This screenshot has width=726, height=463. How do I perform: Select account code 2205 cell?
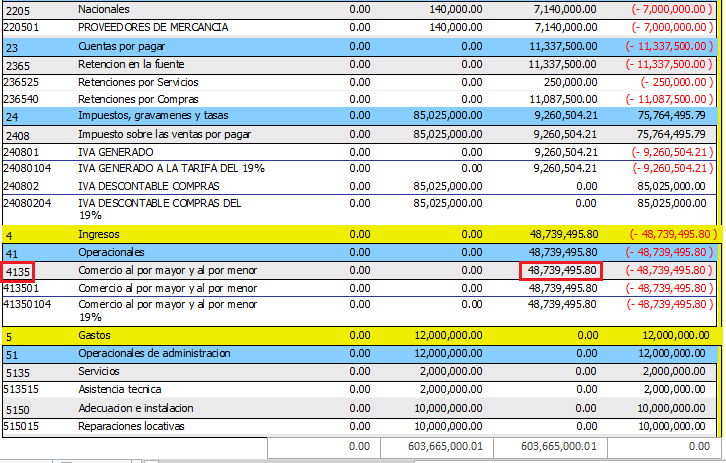tap(18, 10)
